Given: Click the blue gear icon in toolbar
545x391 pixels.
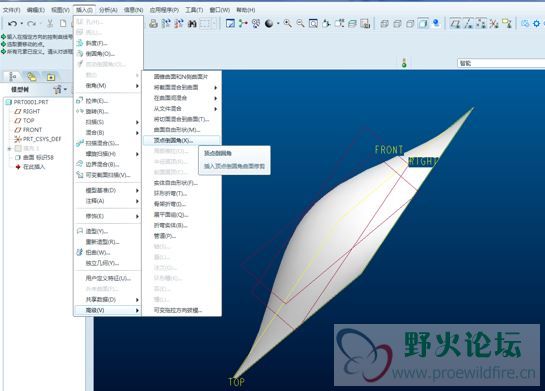Looking at the screenshot, I should pos(536,24).
